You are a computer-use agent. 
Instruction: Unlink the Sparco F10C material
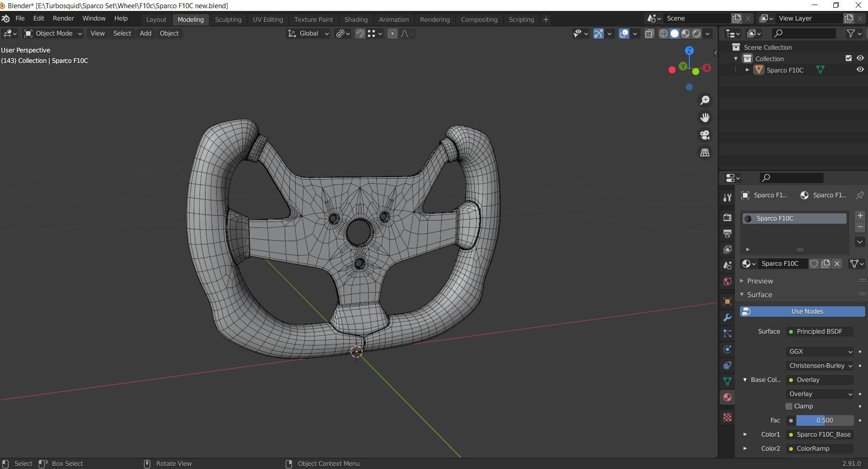[x=837, y=263]
